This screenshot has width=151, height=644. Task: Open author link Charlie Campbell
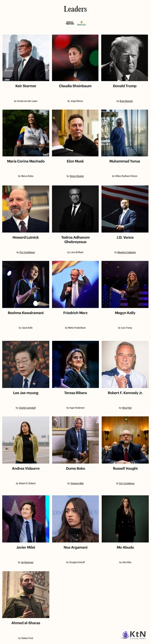click(27, 408)
